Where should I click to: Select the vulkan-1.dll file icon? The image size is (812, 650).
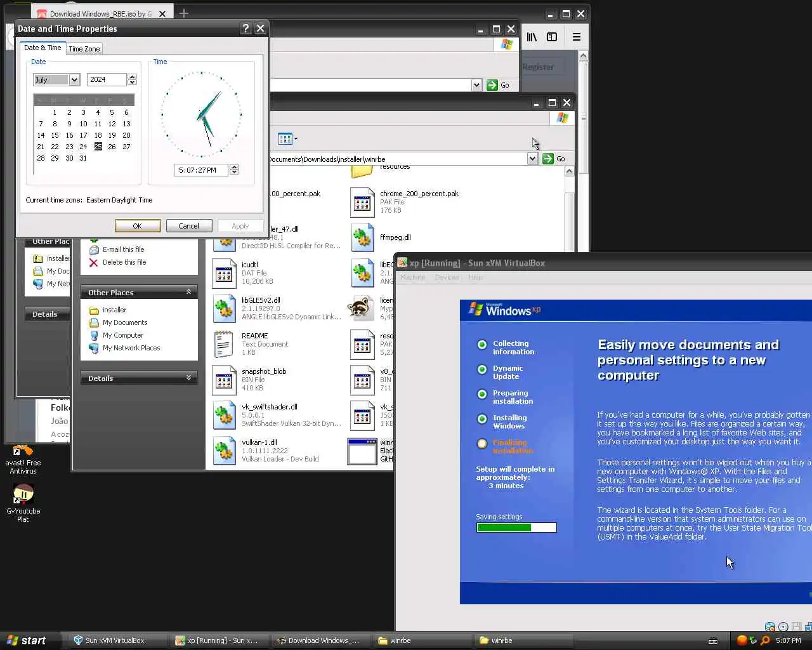point(224,451)
